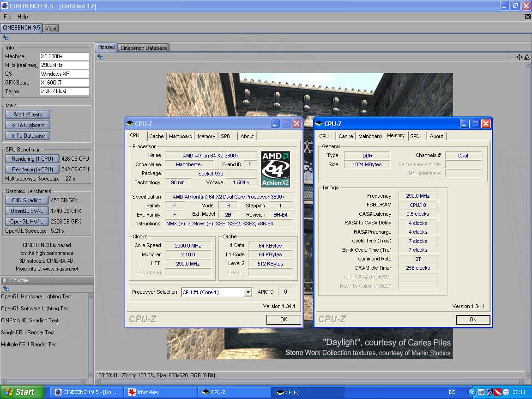Edit the Tester name field
This screenshot has height=399, width=532.
tap(65, 91)
